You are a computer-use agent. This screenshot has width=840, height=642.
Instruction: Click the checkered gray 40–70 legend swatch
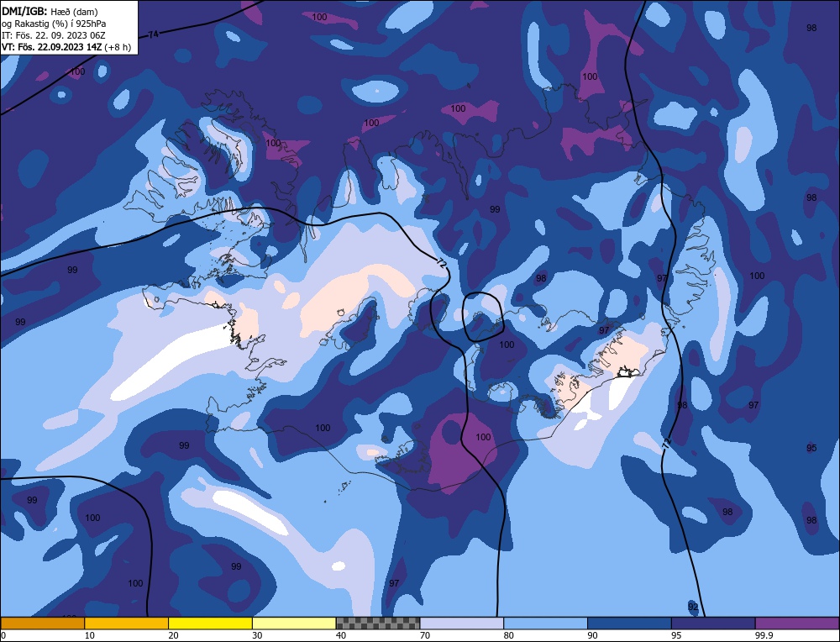tap(378, 624)
